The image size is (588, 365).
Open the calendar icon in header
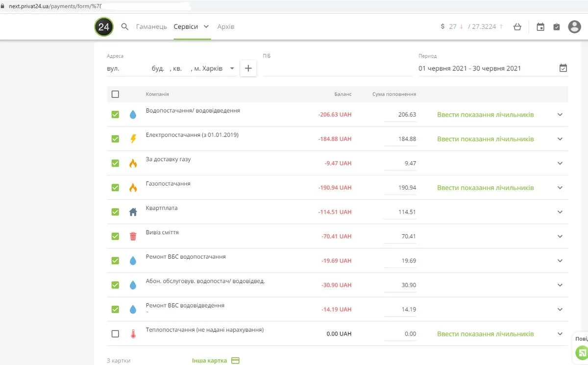pos(540,27)
